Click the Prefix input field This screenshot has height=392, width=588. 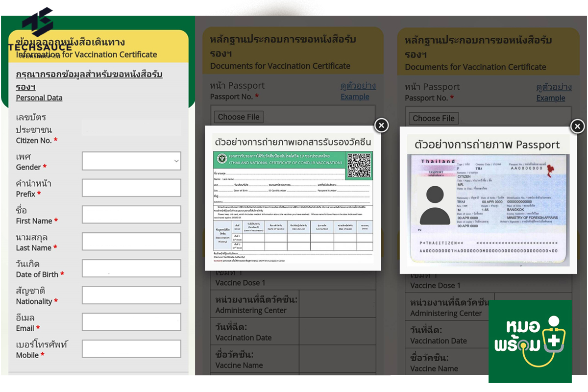pyautogui.click(x=131, y=188)
